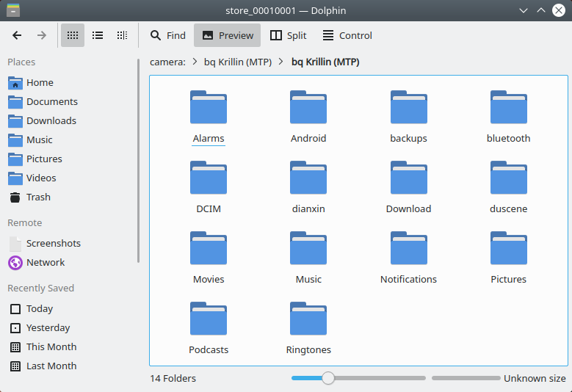Expand arrow between the bq Krillin breadcrumbs

281,62
